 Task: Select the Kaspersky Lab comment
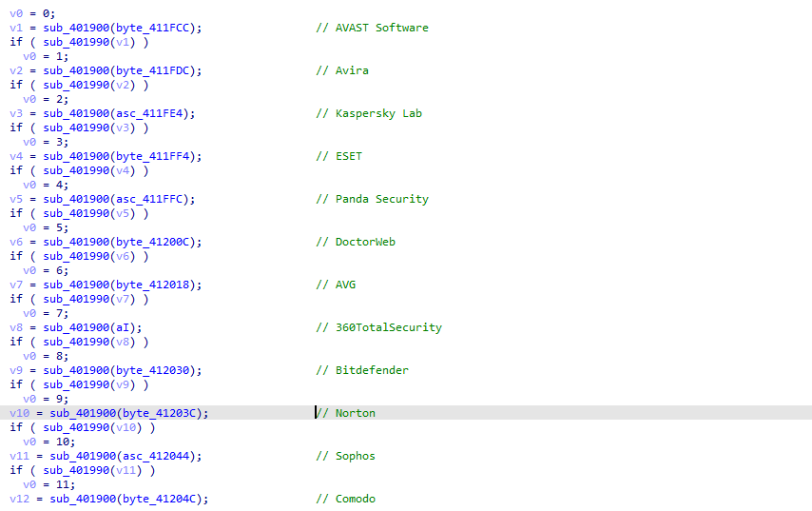tap(369, 113)
